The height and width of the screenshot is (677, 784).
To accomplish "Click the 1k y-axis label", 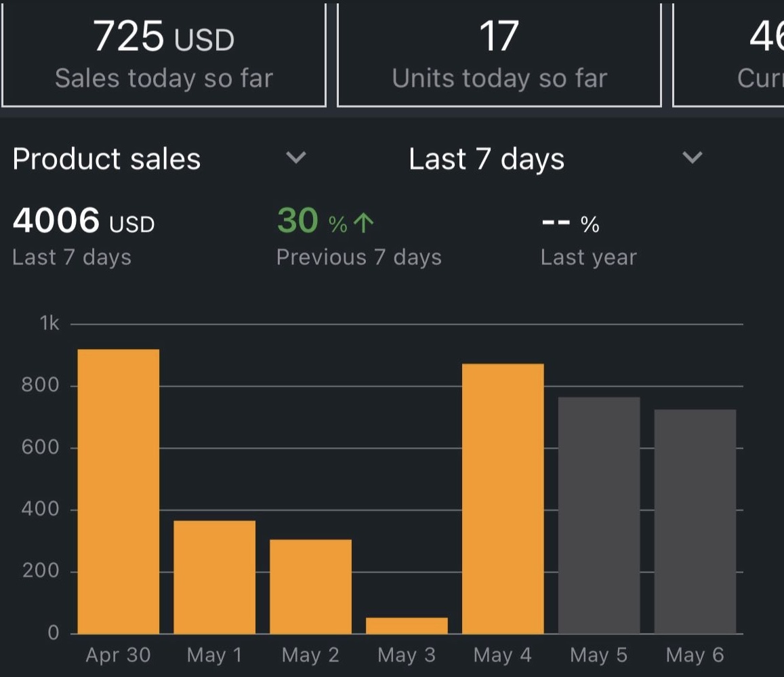I will point(49,324).
